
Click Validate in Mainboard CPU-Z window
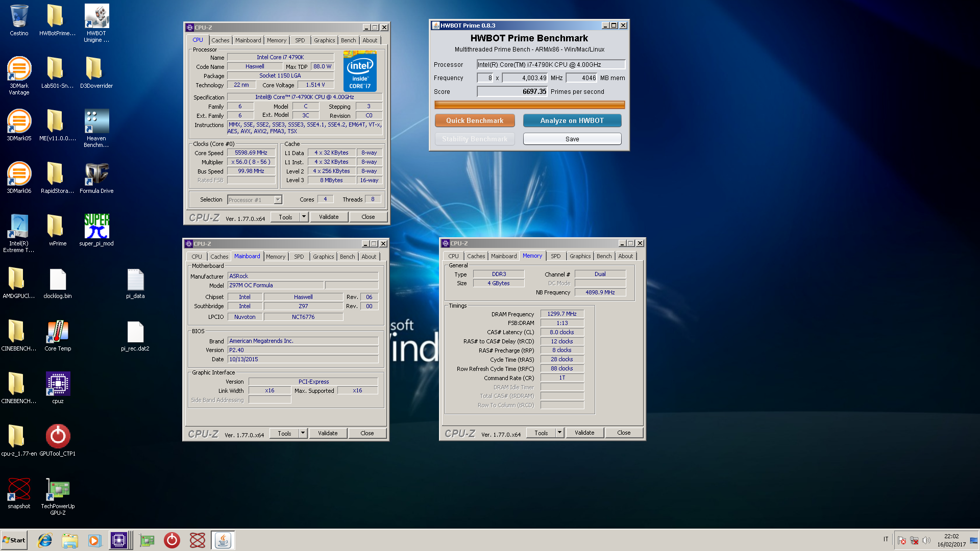tap(328, 433)
